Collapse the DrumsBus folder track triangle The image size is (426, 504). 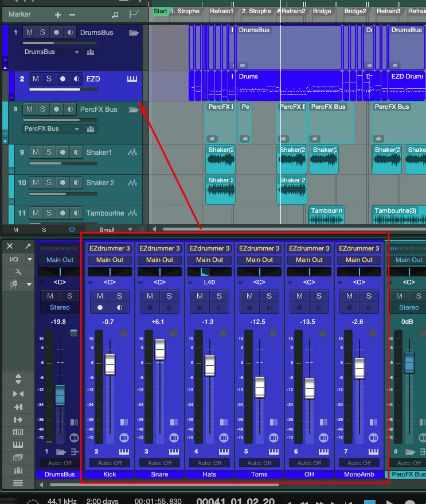click(x=5, y=68)
